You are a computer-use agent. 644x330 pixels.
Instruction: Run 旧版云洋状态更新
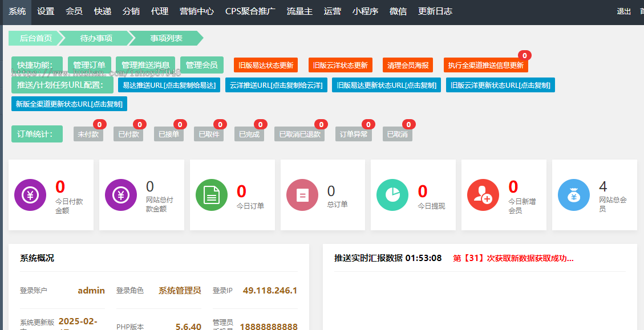coord(341,65)
